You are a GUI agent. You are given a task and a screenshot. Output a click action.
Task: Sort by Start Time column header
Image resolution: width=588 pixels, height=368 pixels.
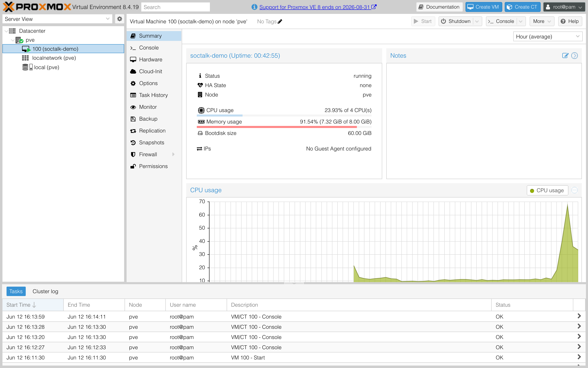pyautogui.click(x=33, y=305)
